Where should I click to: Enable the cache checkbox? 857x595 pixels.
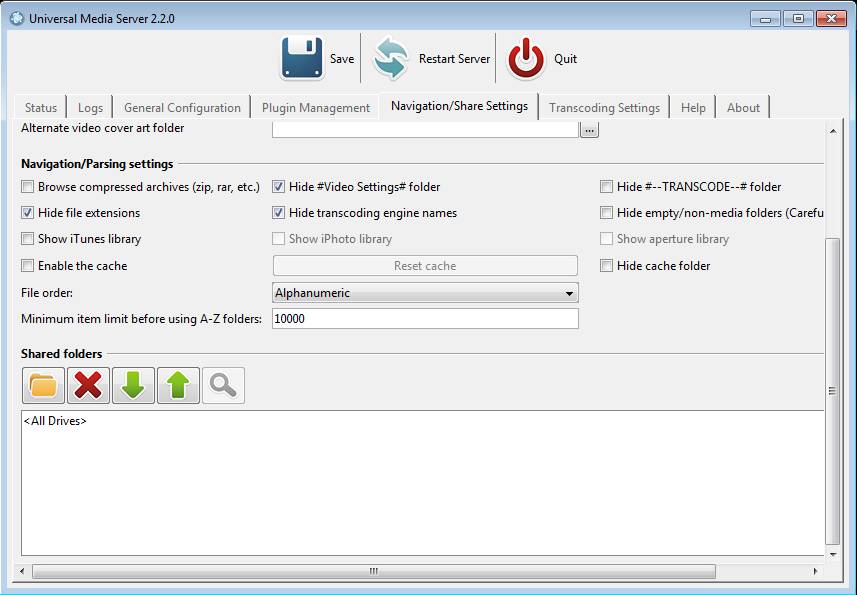pos(27,266)
